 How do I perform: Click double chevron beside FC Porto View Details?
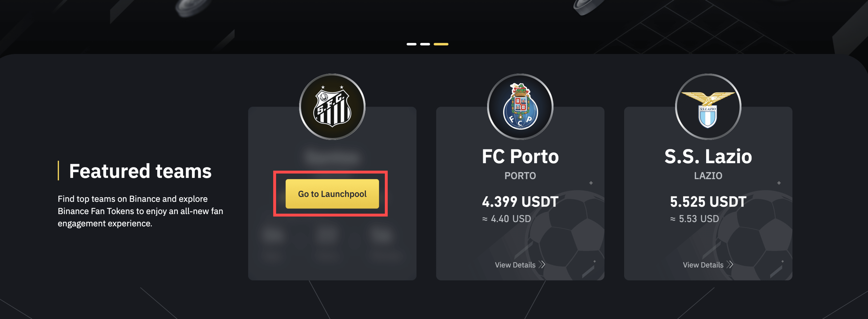coord(542,265)
